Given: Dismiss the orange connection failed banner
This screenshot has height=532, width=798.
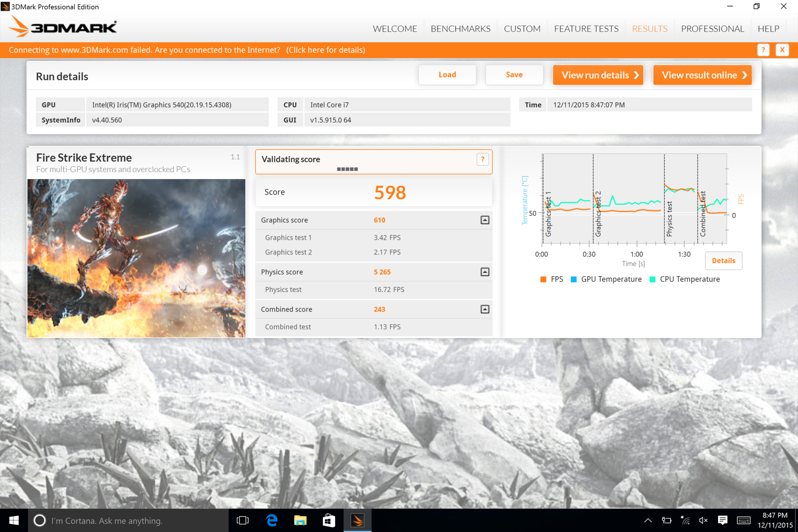Looking at the screenshot, I should point(782,50).
